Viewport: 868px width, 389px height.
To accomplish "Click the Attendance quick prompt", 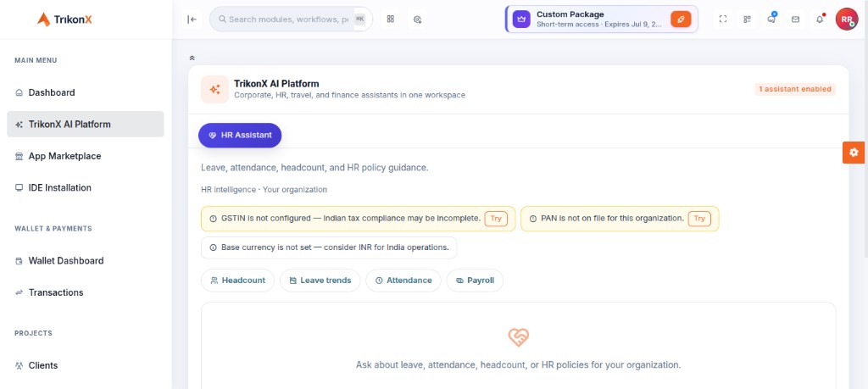I will 403,281.
